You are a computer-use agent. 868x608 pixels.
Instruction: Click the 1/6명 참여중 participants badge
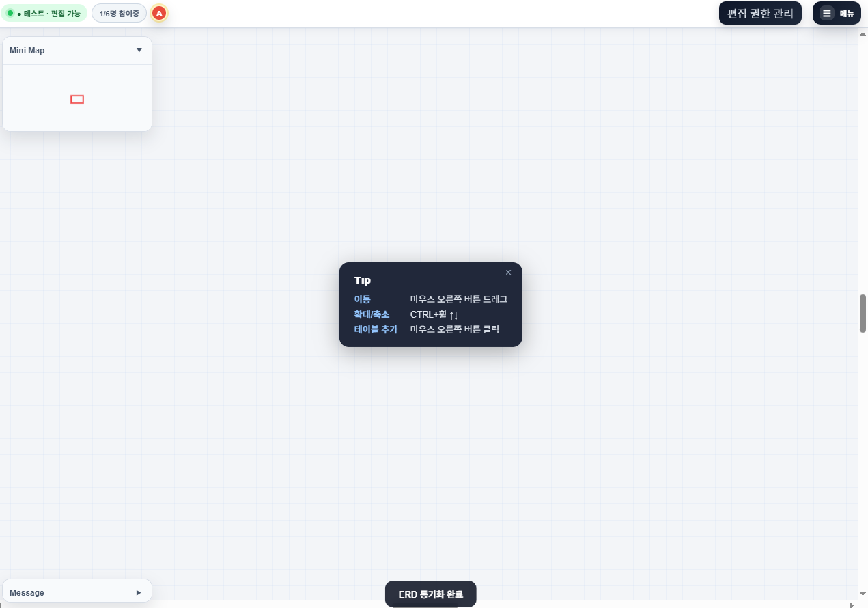coord(120,13)
